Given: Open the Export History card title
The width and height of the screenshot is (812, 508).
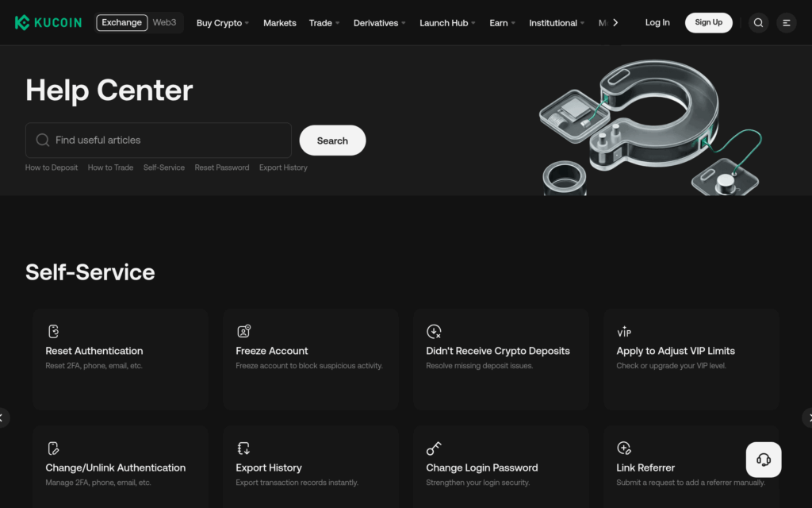Looking at the screenshot, I should pyautogui.click(x=269, y=468).
